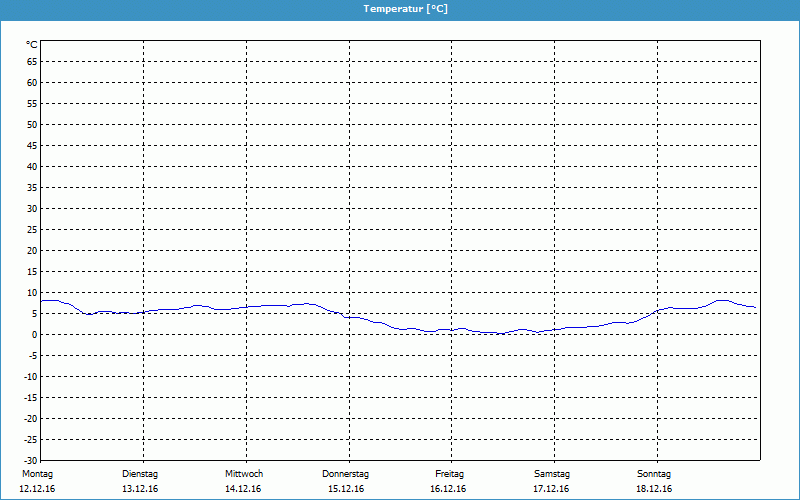
Task: Click the Sonntag day label
Action: click(x=654, y=474)
